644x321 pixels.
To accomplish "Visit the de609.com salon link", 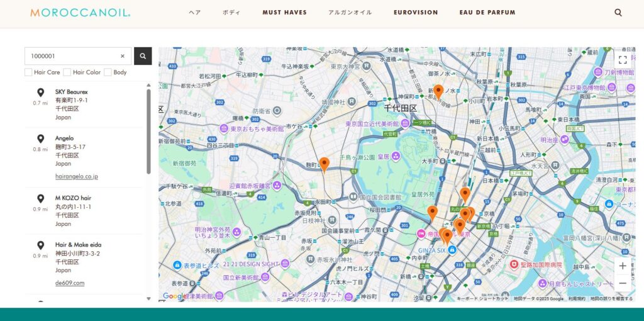I will click(x=69, y=283).
